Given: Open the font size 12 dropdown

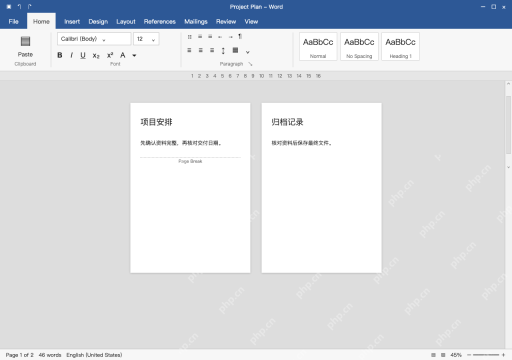Looking at the screenshot, I should coord(146,39).
